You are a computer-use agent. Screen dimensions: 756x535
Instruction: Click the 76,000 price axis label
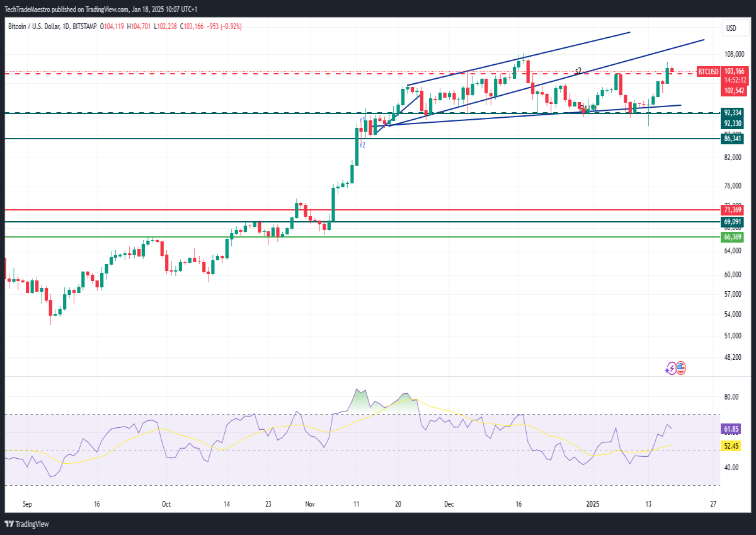(x=733, y=186)
